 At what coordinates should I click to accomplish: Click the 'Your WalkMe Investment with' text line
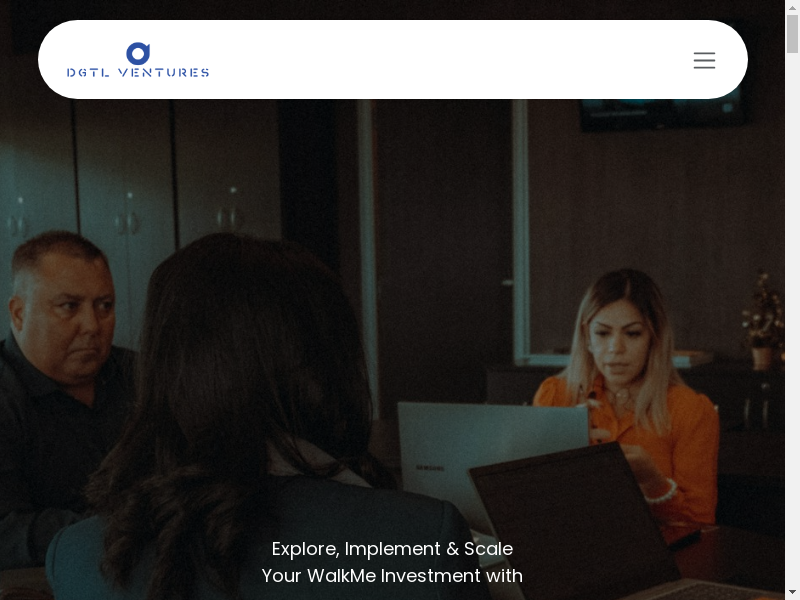[392, 576]
